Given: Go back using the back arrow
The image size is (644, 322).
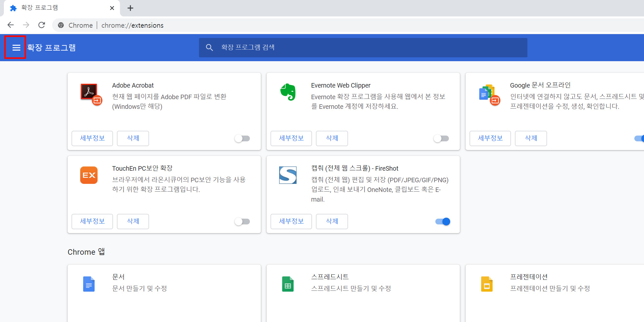Looking at the screenshot, I should 11,25.
